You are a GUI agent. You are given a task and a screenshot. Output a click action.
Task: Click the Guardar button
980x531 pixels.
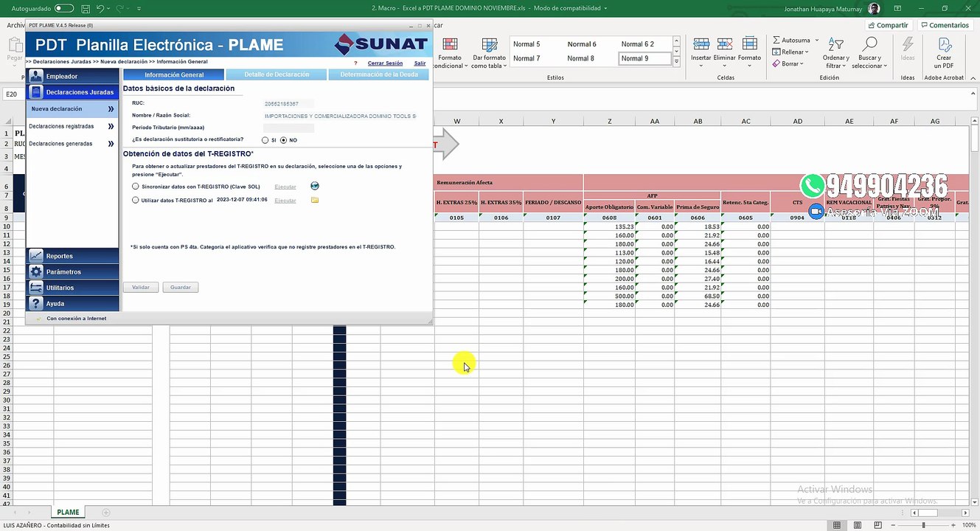point(181,287)
